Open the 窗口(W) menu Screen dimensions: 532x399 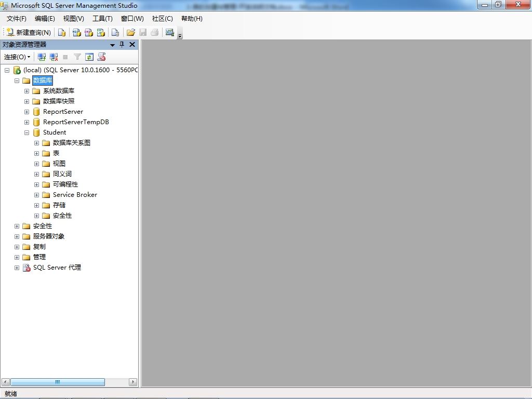pyautogui.click(x=132, y=19)
